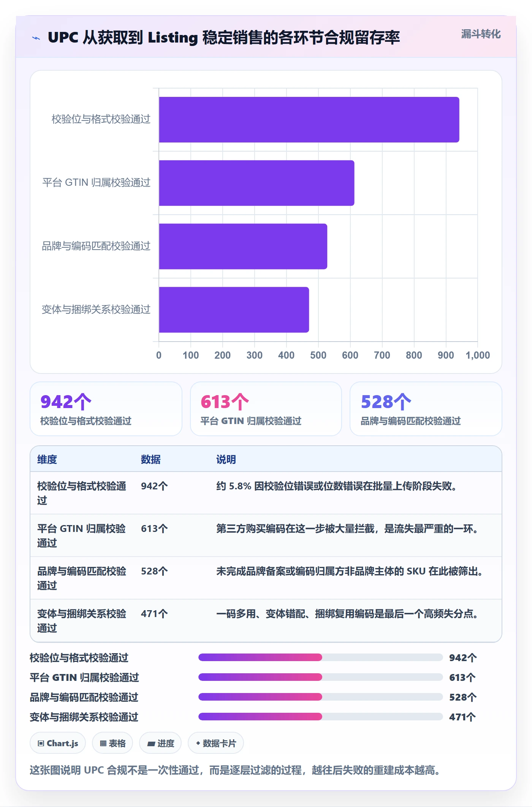
Task: Click the description starting 一码多用
Action: [348, 614]
